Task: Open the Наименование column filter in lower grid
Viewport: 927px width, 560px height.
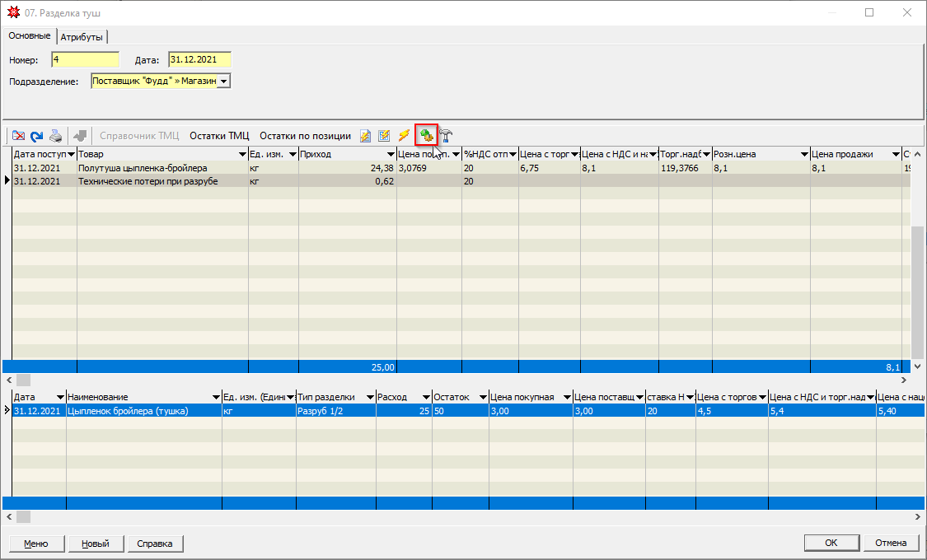Action: click(215, 398)
